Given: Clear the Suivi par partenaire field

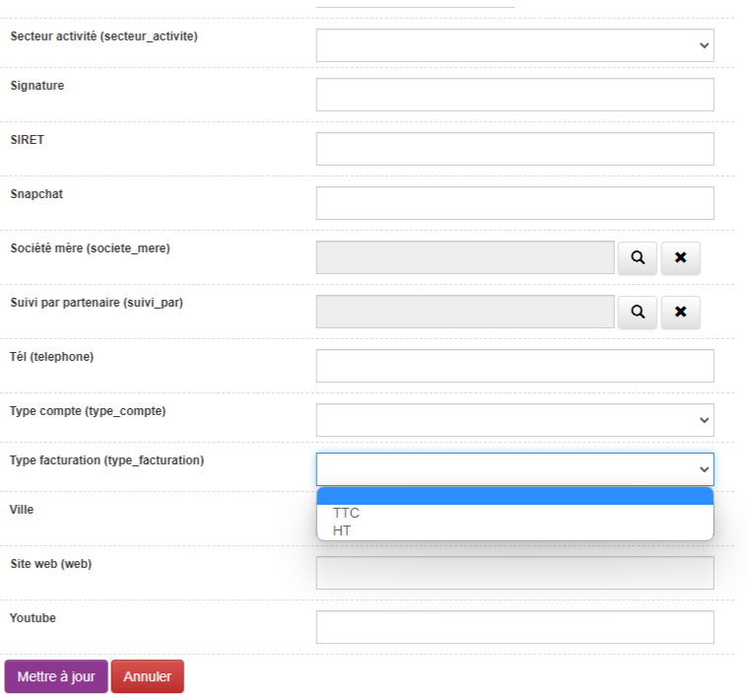Looking at the screenshot, I should (680, 312).
